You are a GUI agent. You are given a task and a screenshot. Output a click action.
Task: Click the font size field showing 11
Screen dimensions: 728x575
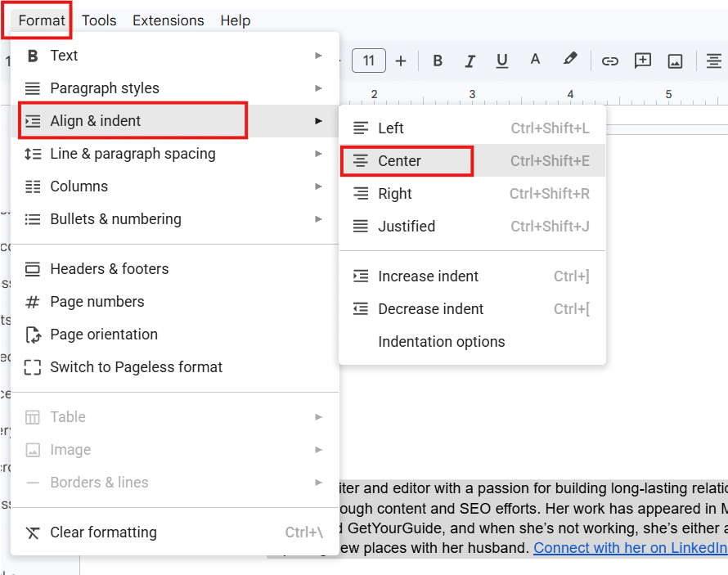(369, 61)
